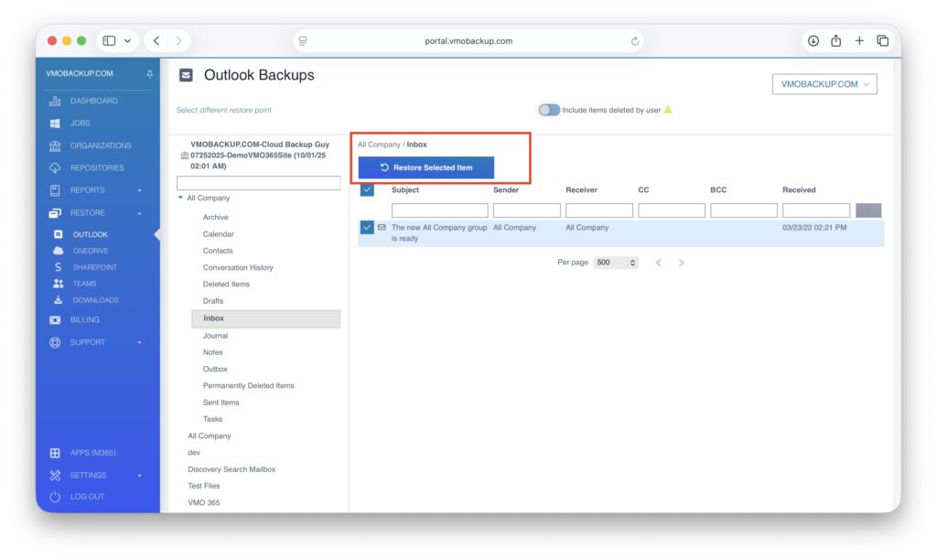Toggle Include items deleted by user
The image size is (937, 560).
tap(549, 110)
